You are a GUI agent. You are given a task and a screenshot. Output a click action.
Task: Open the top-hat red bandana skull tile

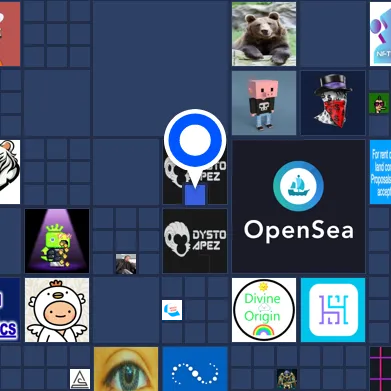click(x=333, y=103)
